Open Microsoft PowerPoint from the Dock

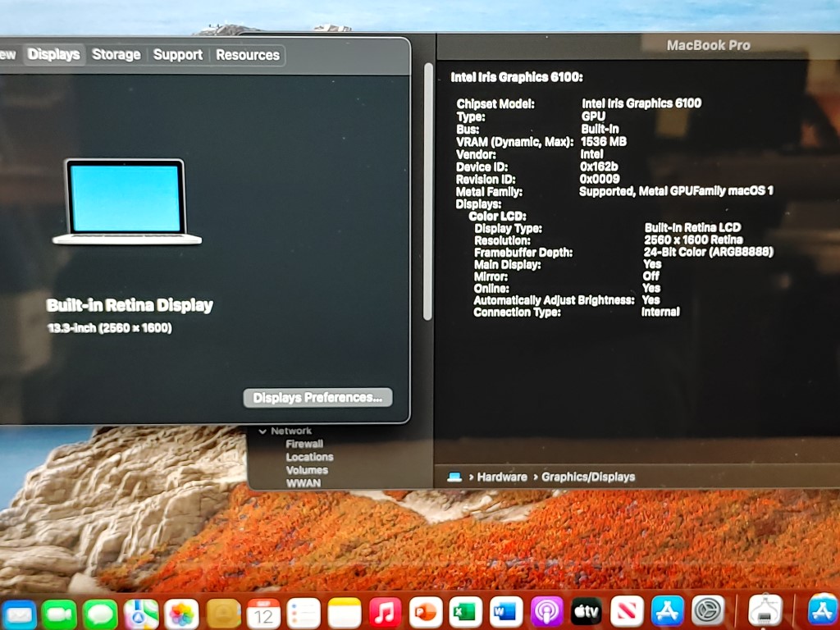point(426,613)
